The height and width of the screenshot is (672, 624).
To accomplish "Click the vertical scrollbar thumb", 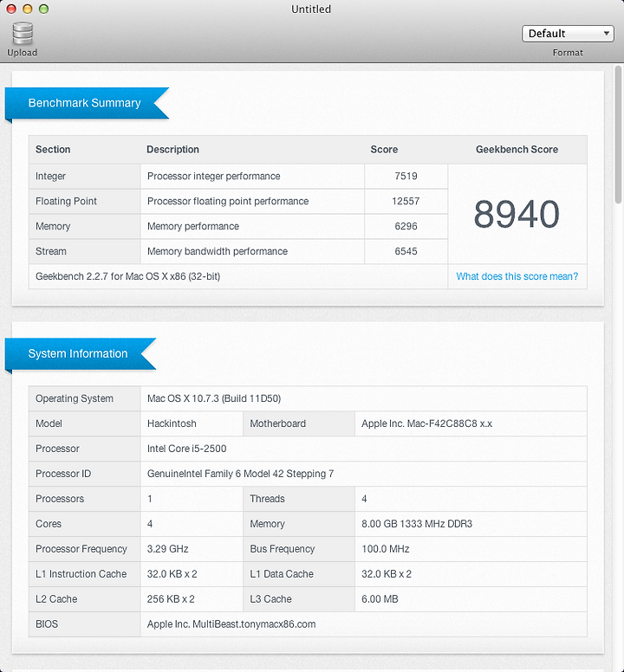I will click(618, 133).
